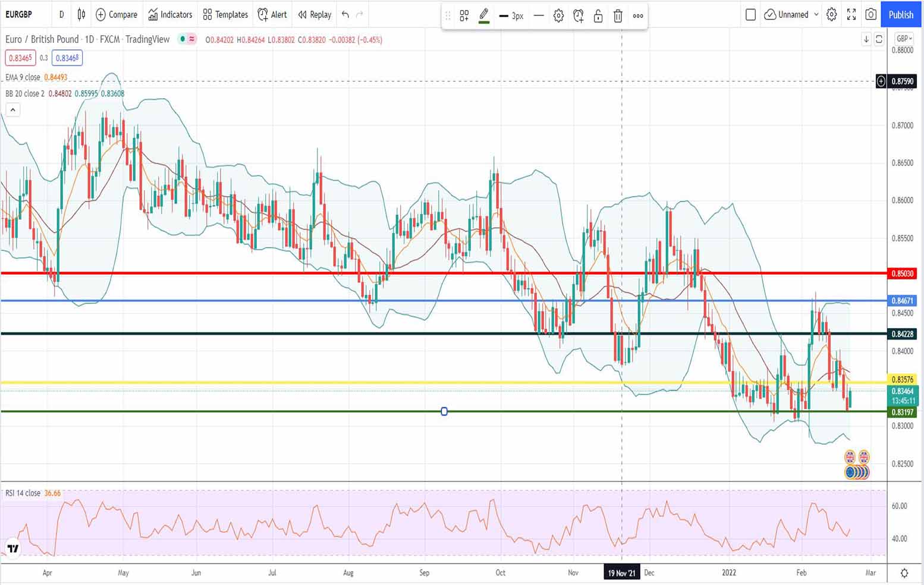Collapse the indicator legend with chevron
Image resolution: width=924 pixels, height=585 pixels.
coord(12,109)
